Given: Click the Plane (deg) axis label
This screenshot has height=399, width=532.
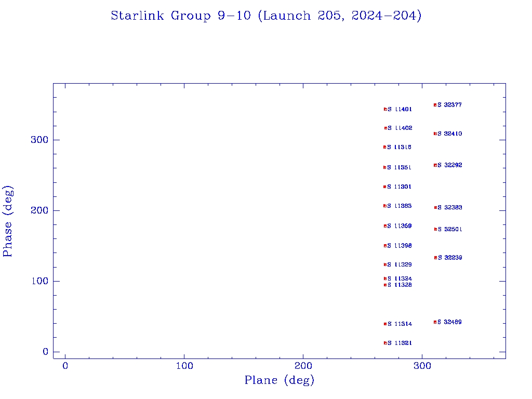Looking at the screenshot, I should [x=280, y=380].
